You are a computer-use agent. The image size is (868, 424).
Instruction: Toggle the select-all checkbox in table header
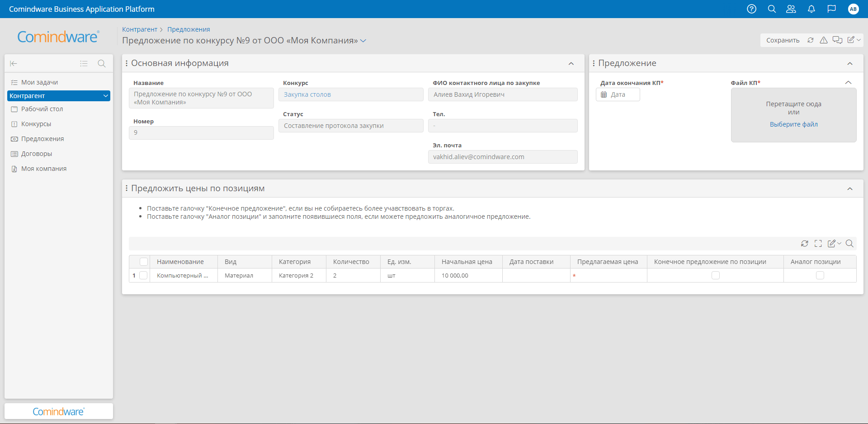pos(144,262)
